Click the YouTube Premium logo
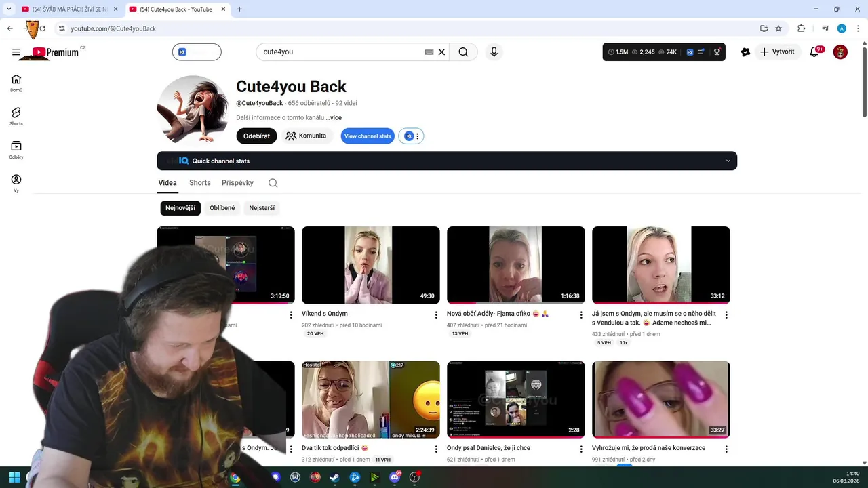 tap(56, 52)
